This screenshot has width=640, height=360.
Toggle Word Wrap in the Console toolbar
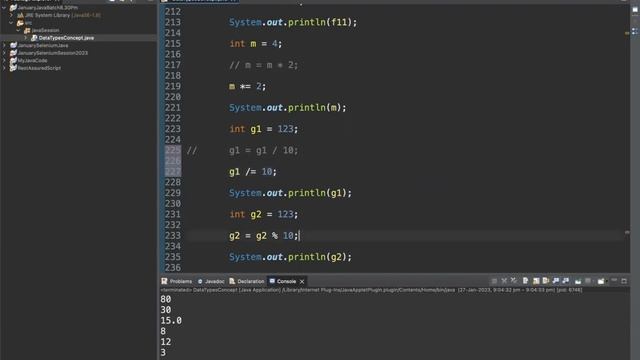coord(546,281)
